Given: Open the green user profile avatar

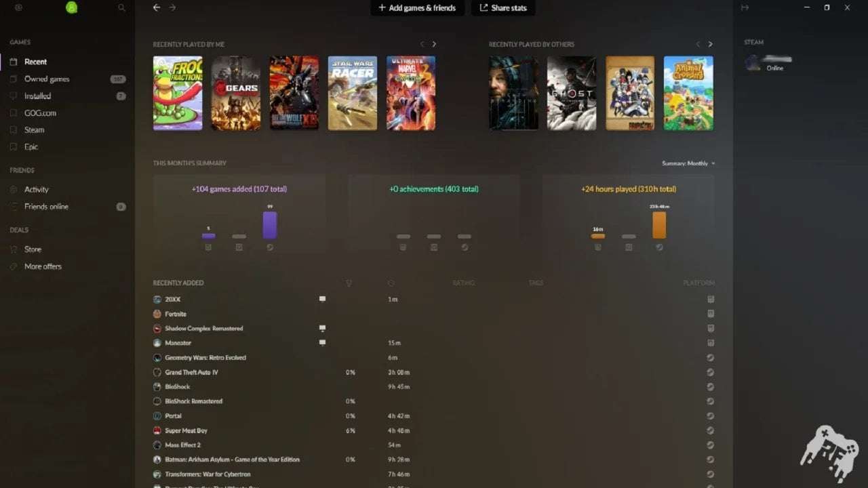Looking at the screenshot, I should pos(71,7).
